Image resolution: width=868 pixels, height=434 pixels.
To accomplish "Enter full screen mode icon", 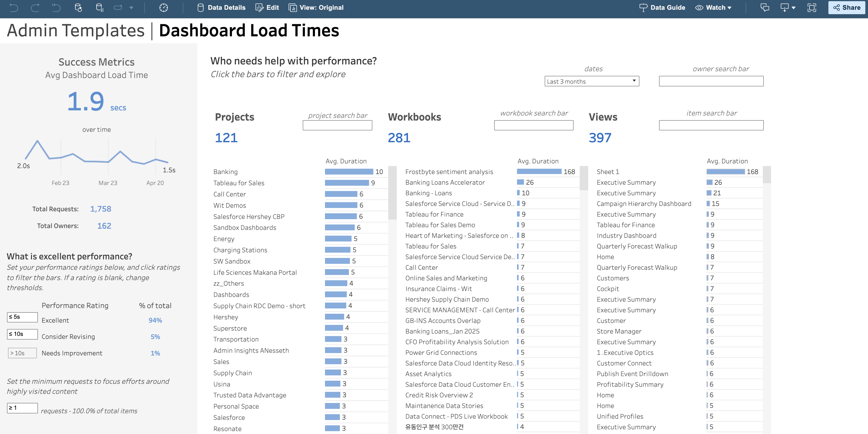I will [811, 7].
